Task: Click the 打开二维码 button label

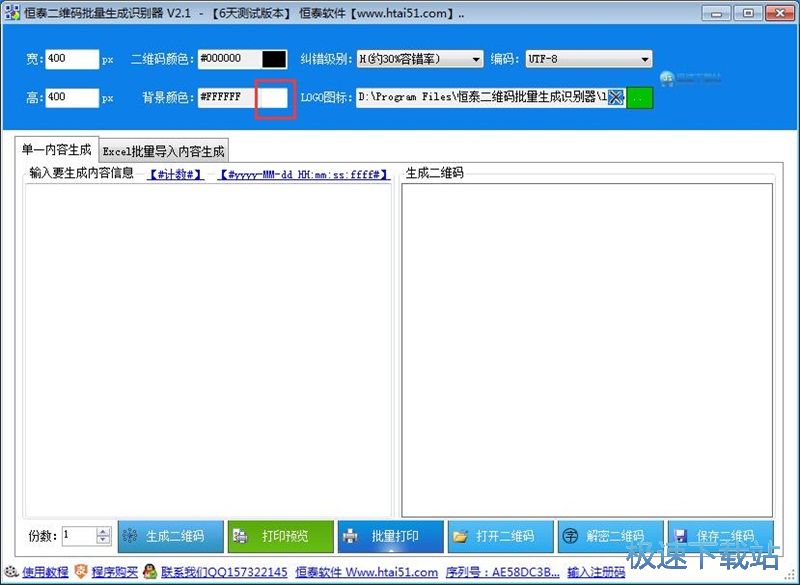Action: click(505, 536)
